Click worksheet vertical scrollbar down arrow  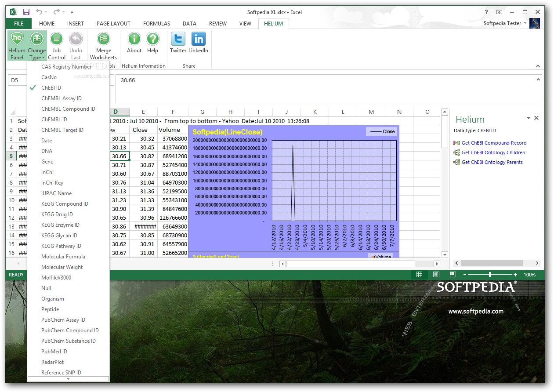pyautogui.click(x=445, y=254)
